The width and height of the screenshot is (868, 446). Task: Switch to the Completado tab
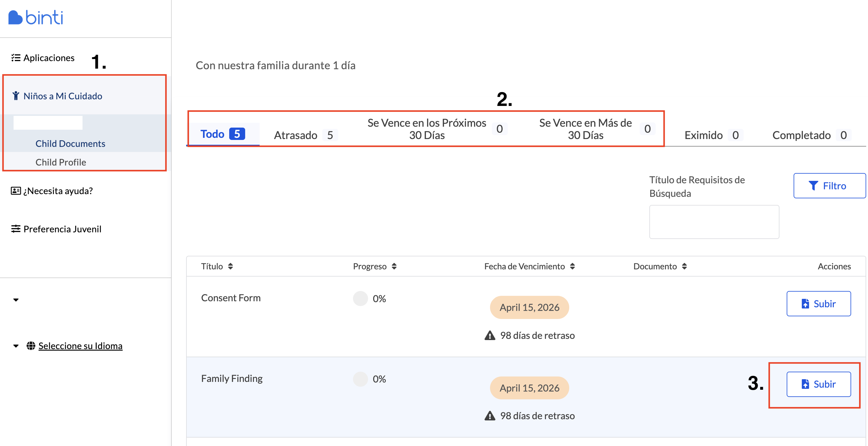(x=811, y=135)
